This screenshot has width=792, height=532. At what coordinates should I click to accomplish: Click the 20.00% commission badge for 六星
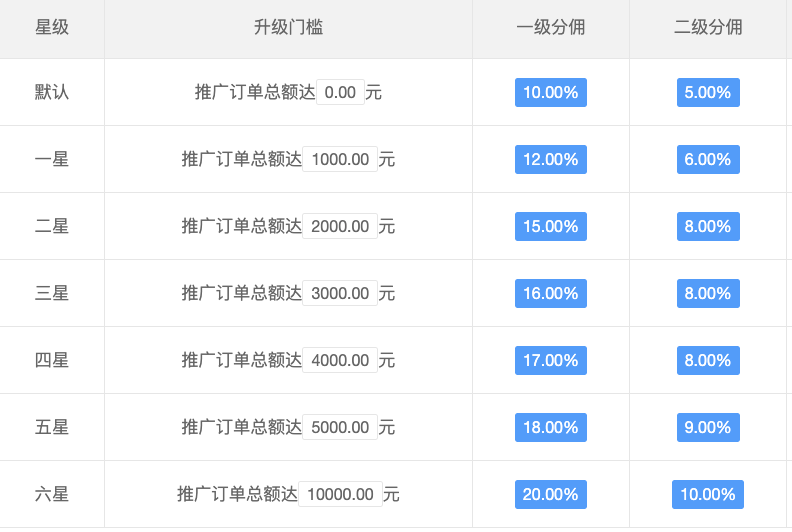[550, 495]
